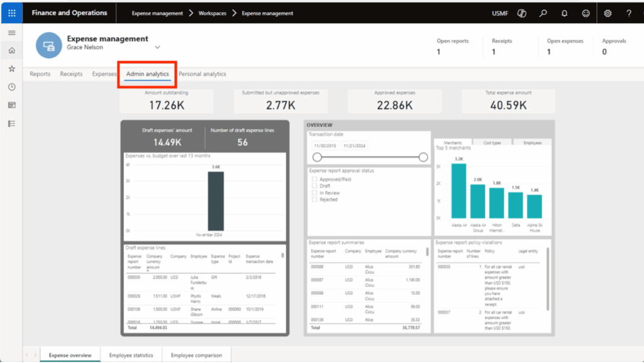Go to Home in sidebar
Image resolution: width=644 pixels, height=363 pixels.
11,50
